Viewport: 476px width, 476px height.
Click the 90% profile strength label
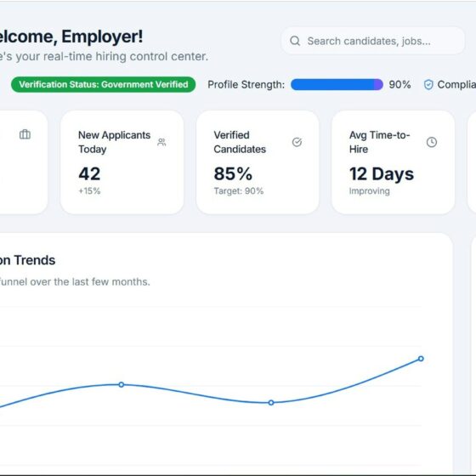pos(399,84)
